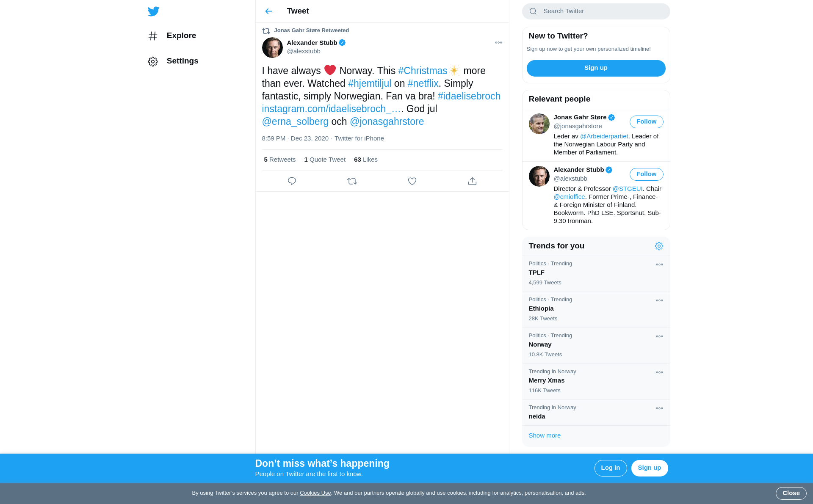Open the Ethiopia trending topic

[x=596, y=310]
